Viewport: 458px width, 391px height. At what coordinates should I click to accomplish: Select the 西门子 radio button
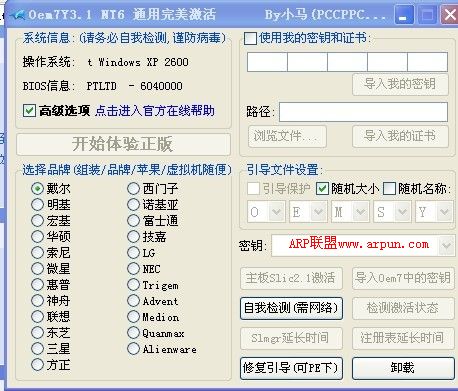(133, 189)
